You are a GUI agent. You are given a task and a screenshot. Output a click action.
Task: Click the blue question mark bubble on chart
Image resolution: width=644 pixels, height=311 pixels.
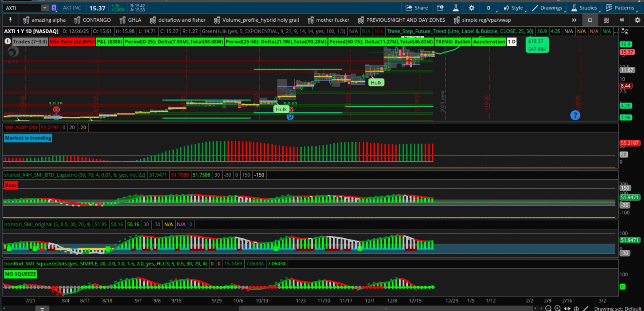575,115
